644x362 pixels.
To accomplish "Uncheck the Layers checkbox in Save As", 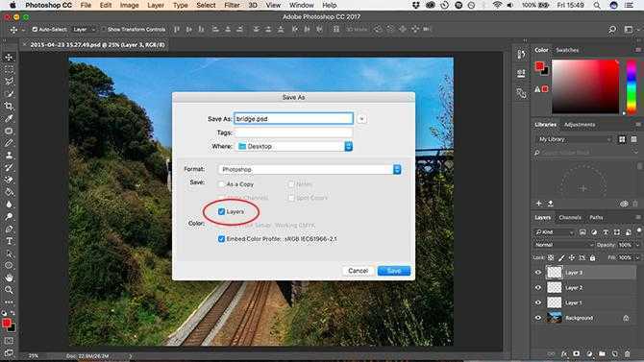I will pyautogui.click(x=221, y=212).
